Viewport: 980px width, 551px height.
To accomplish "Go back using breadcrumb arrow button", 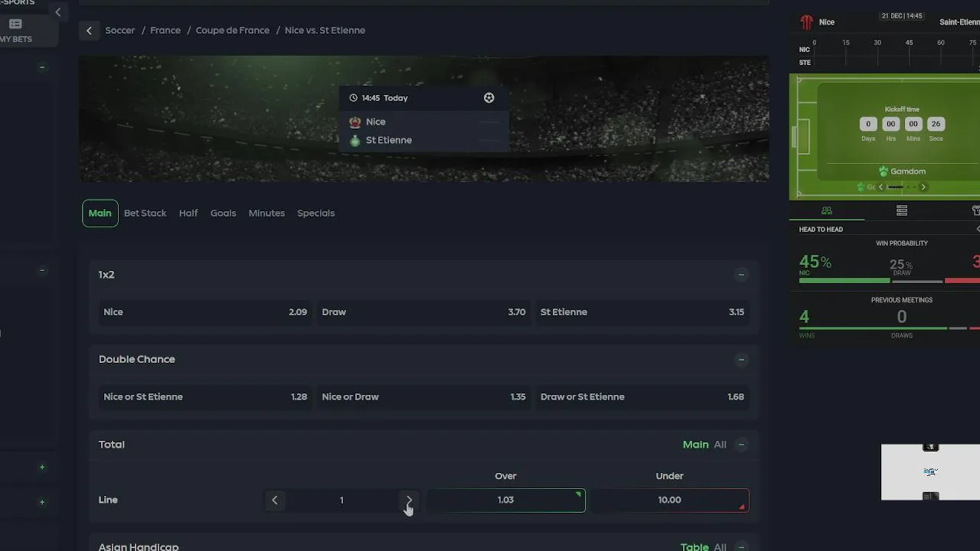I will 89,31.
